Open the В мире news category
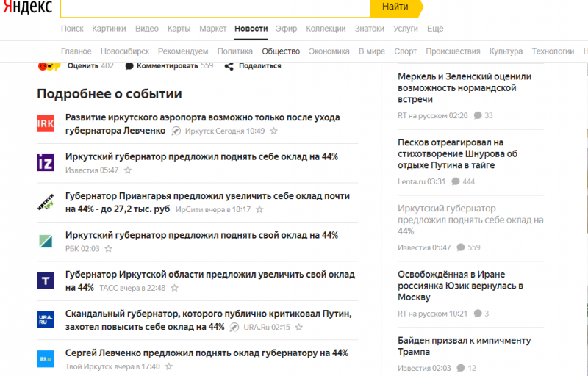Viewport: 588px width, 376px height. pyautogui.click(x=372, y=51)
